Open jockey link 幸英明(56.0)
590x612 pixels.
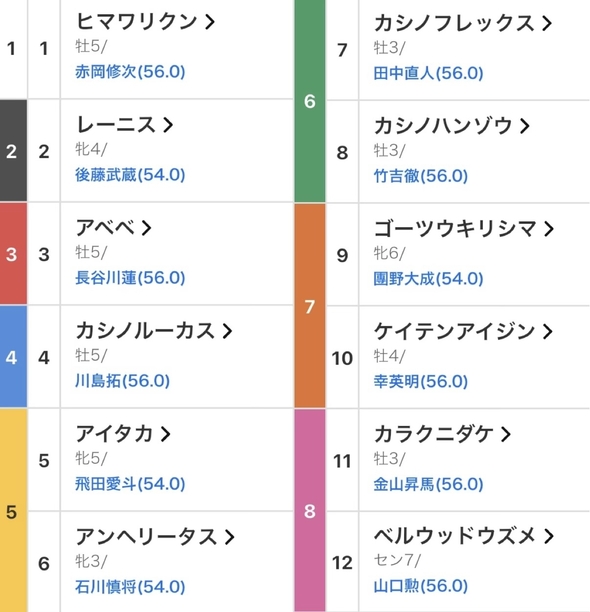point(421,382)
